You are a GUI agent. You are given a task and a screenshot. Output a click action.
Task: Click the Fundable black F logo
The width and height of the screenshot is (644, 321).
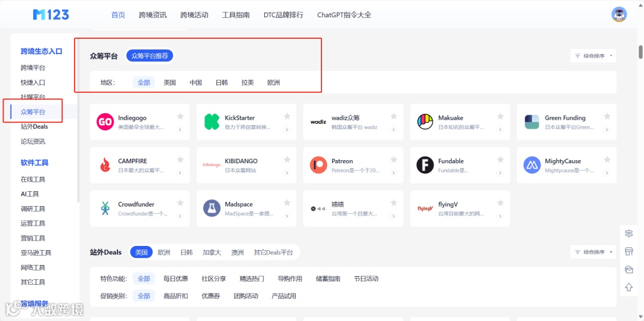(425, 165)
